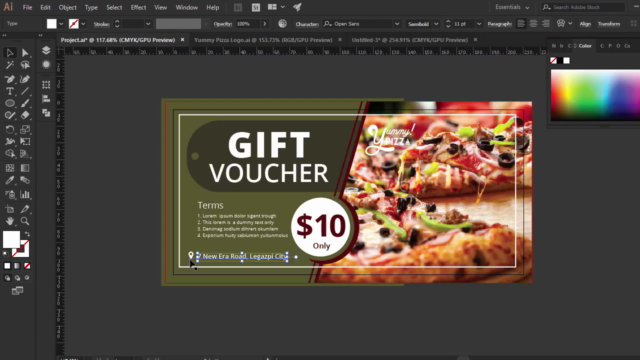Click the Swap Fill and Stroke arrow

click(x=27, y=234)
